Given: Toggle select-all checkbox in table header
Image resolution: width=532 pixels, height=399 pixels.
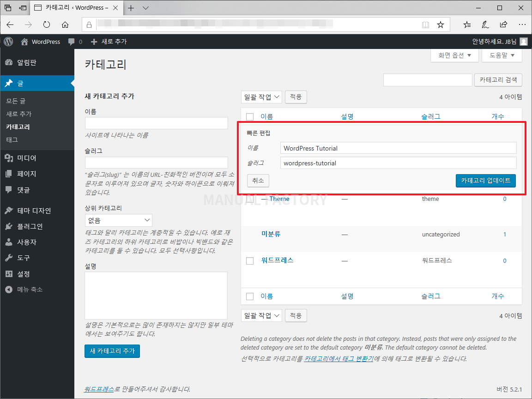Looking at the screenshot, I should pos(250,117).
